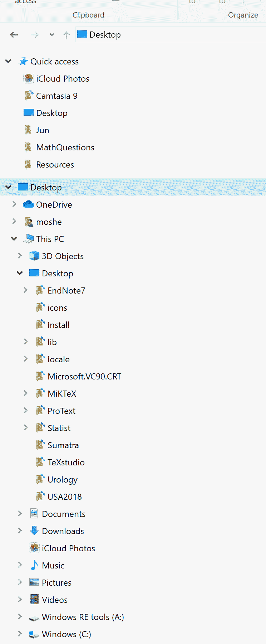Collapse the Quick access section
266x644 pixels.
coord(9,61)
